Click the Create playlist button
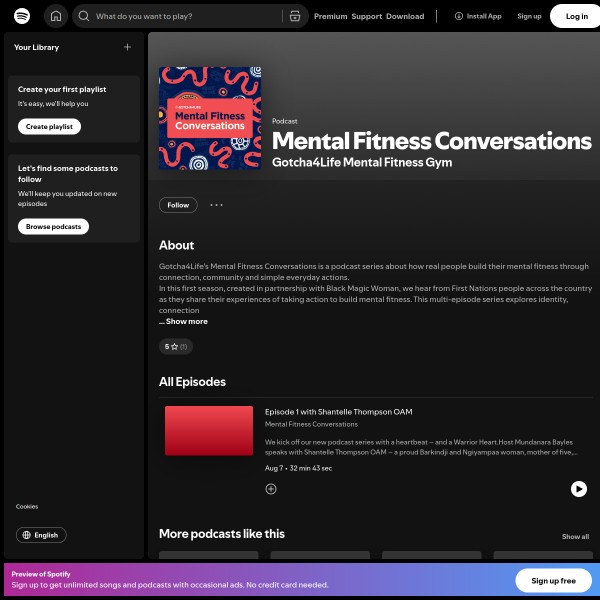This screenshot has height=600, width=600. [x=50, y=127]
